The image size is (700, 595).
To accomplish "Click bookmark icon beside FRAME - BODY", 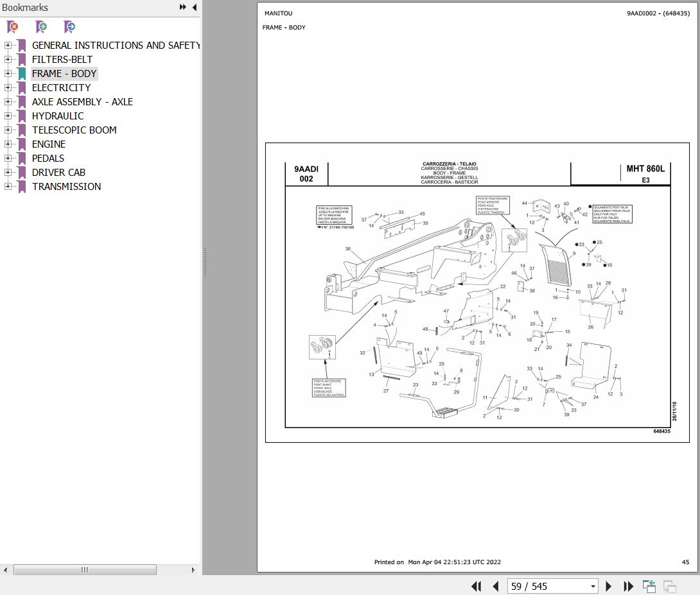I will point(22,74).
